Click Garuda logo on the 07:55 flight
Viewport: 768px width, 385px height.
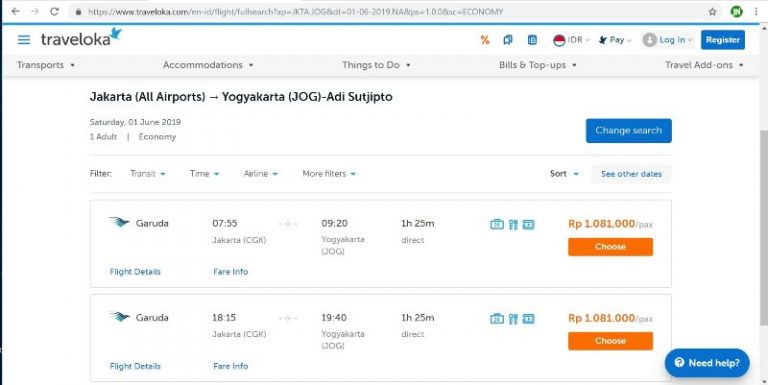120,222
